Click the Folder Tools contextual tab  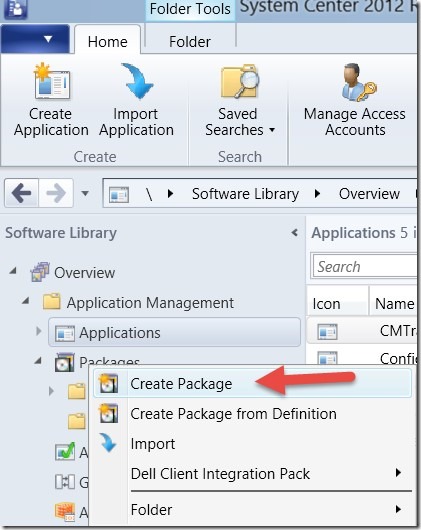tap(190, 9)
